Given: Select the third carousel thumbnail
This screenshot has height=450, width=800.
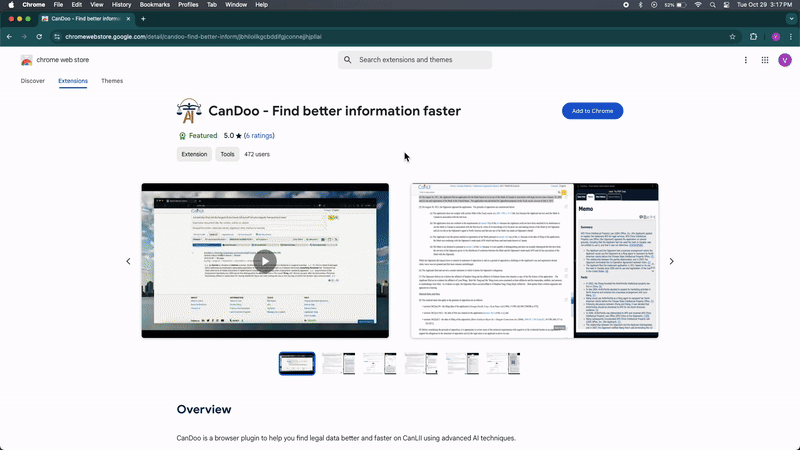Looking at the screenshot, I should [380, 364].
